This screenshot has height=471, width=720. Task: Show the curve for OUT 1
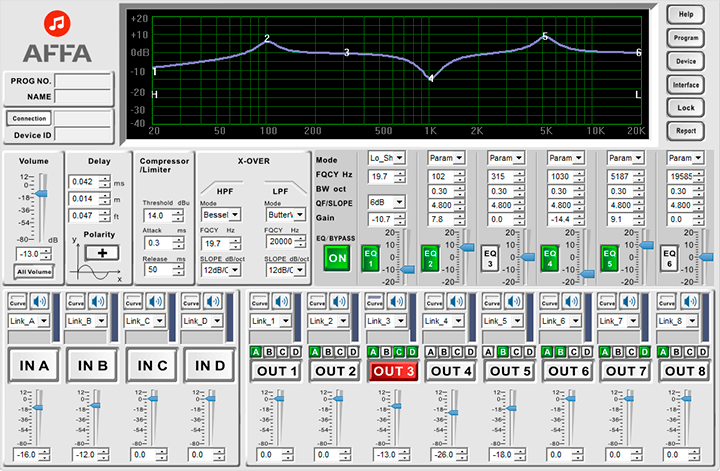click(259, 302)
